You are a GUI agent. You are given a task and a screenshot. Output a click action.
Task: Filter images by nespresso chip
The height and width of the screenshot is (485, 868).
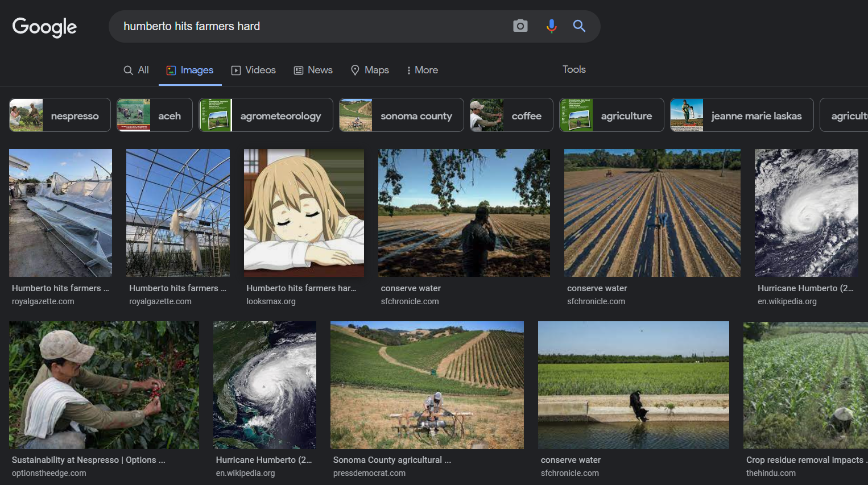pyautogui.click(x=60, y=115)
